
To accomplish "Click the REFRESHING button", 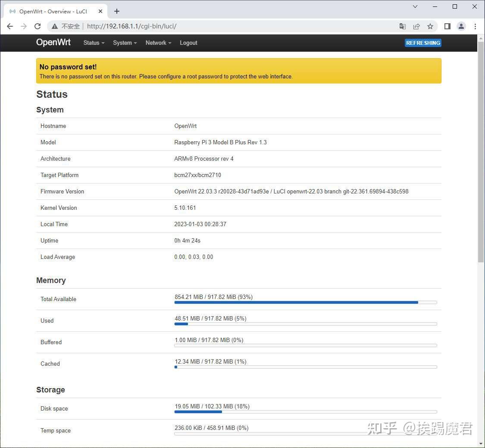I will point(423,43).
